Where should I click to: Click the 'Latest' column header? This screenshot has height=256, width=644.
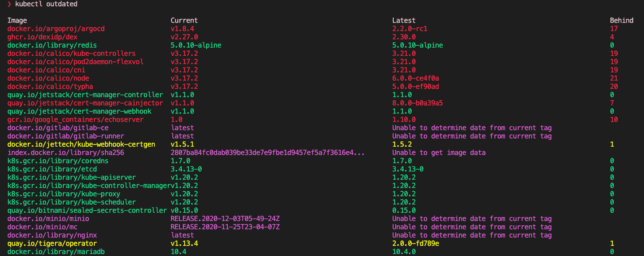point(404,21)
